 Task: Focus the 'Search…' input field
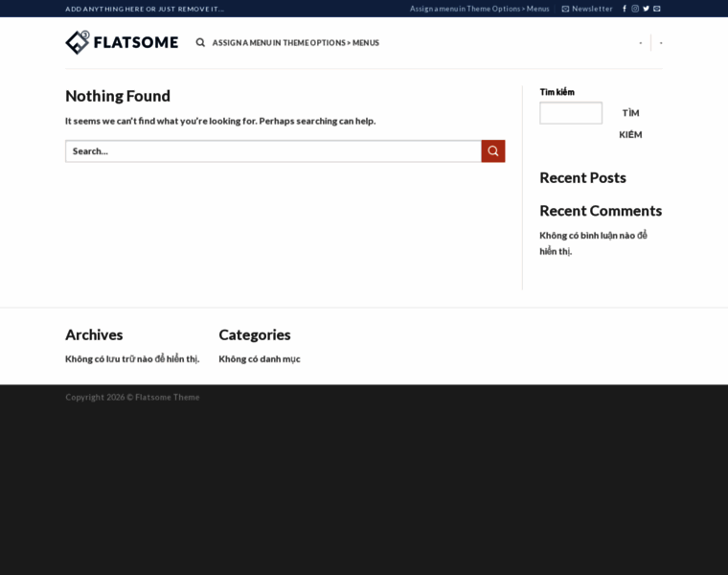pyautogui.click(x=273, y=150)
